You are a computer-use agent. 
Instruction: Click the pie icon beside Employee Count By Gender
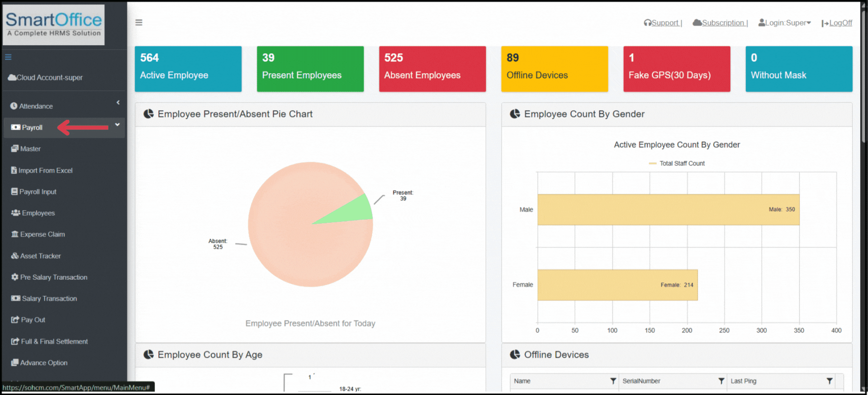(x=515, y=114)
